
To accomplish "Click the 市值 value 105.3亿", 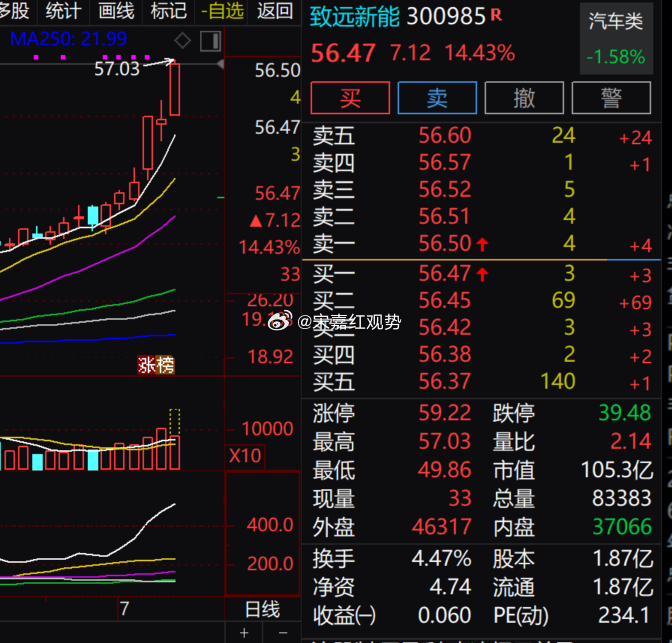I will point(617,470).
